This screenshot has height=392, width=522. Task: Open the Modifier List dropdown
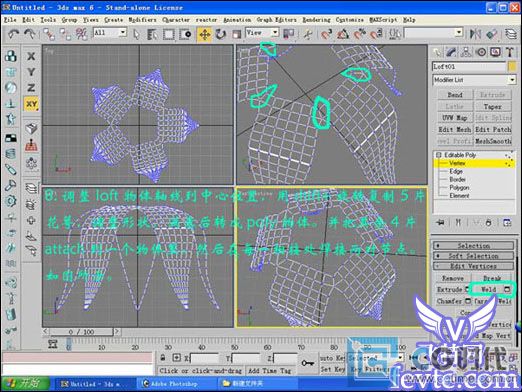[x=474, y=80]
